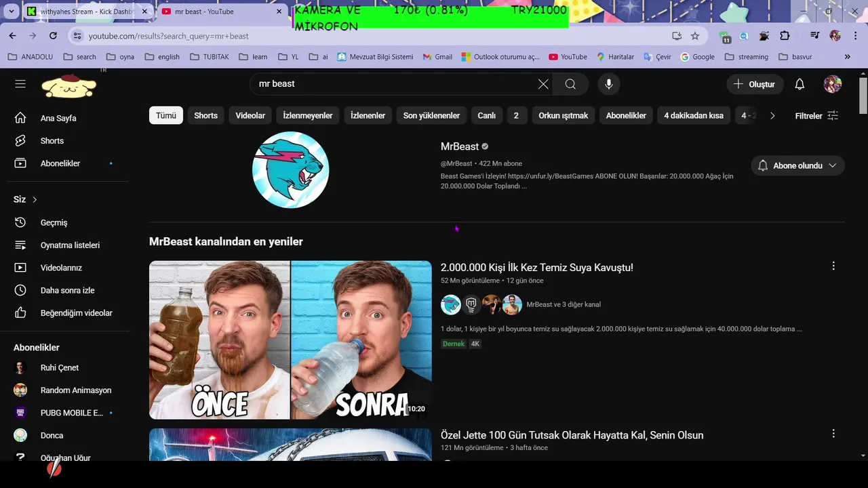
Task: Open the TUBITAK bookmark folder
Action: [210, 57]
